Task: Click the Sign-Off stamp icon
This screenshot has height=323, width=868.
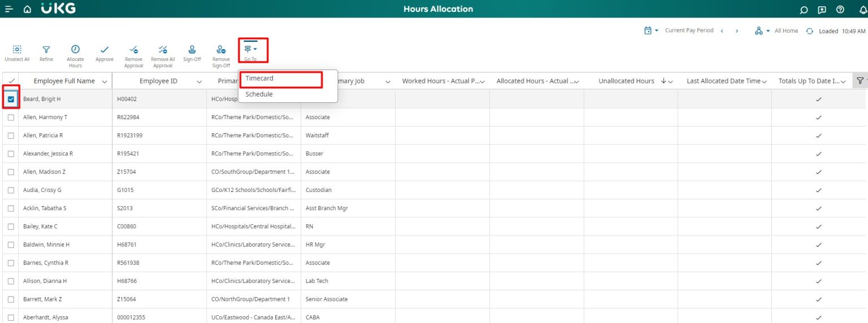Action: tap(192, 50)
